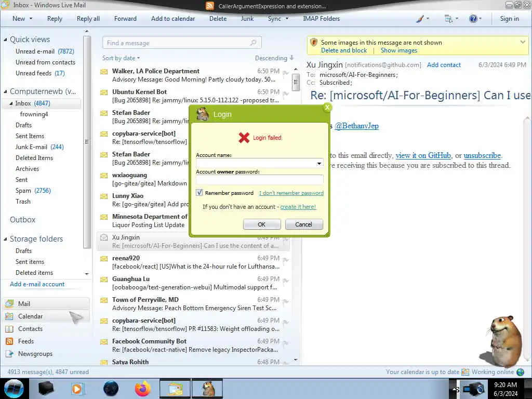Click envelope icon of wxiaoguang message
Image resolution: width=532 pixels, height=399 pixels.
pyautogui.click(x=104, y=176)
